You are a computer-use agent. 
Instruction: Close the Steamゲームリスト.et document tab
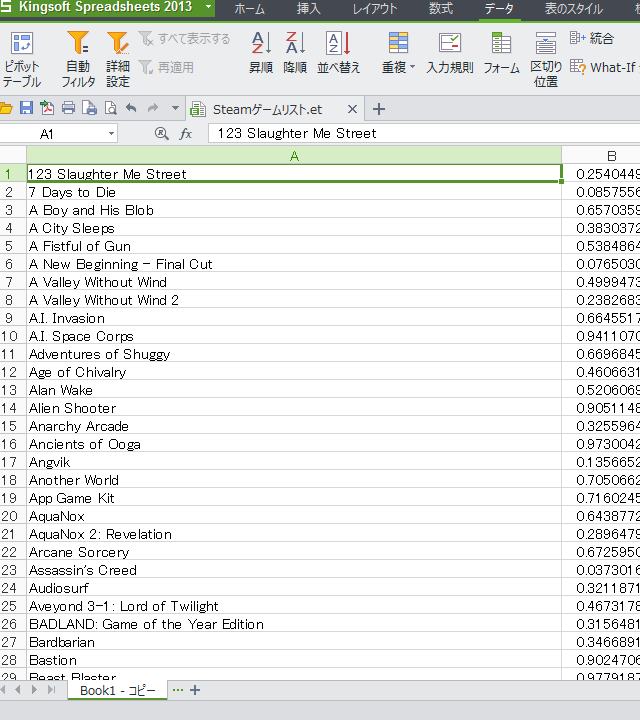point(352,109)
